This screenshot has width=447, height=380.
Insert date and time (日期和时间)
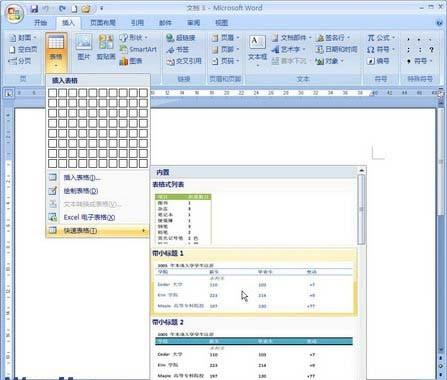(x=336, y=49)
